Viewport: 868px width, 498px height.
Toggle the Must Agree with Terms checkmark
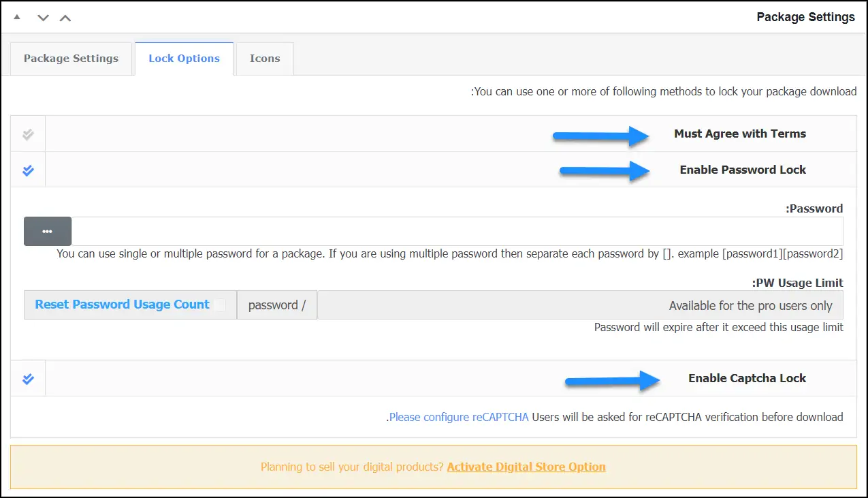click(28, 134)
